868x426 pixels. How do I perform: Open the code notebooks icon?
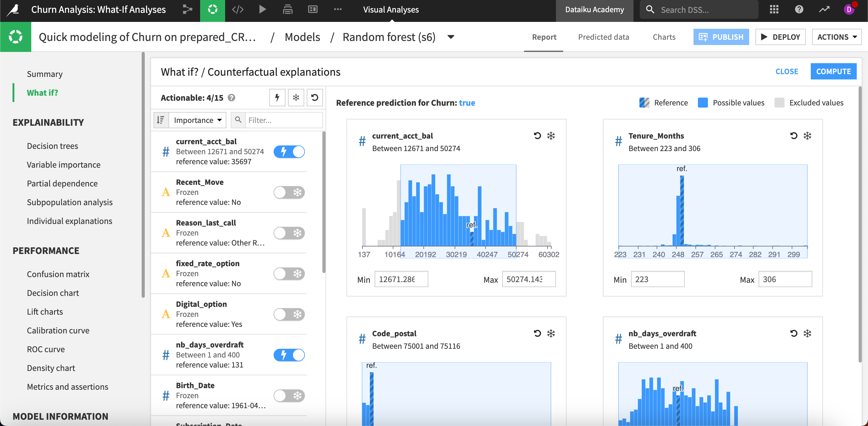(238, 9)
